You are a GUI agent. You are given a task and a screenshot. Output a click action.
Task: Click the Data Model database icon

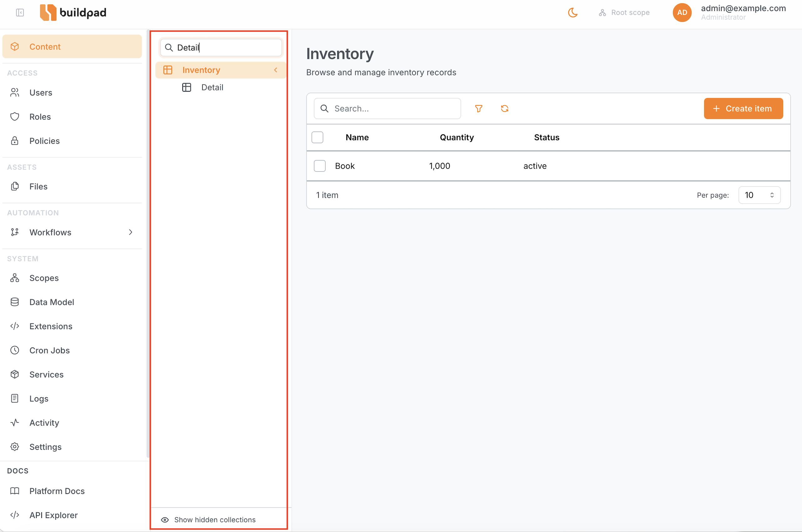[x=15, y=302]
